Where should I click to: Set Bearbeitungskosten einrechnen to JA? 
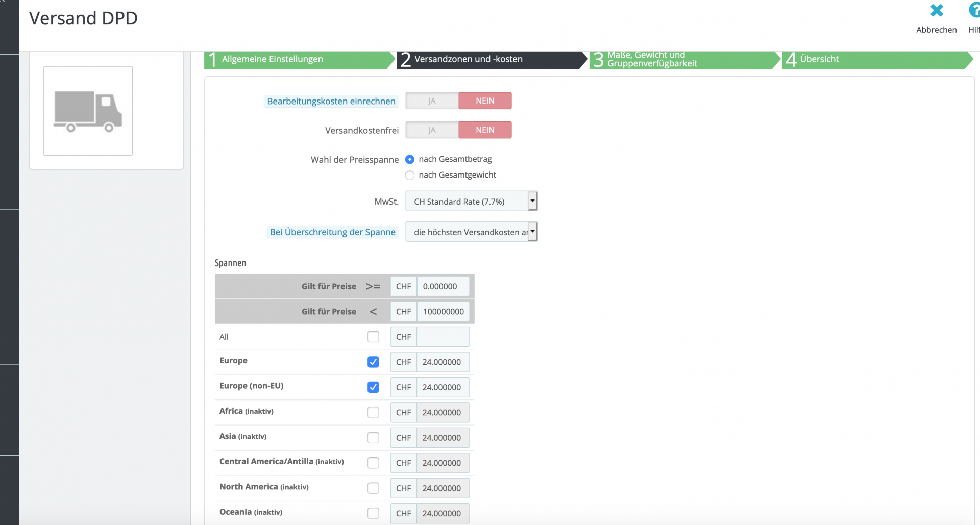[432, 101]
